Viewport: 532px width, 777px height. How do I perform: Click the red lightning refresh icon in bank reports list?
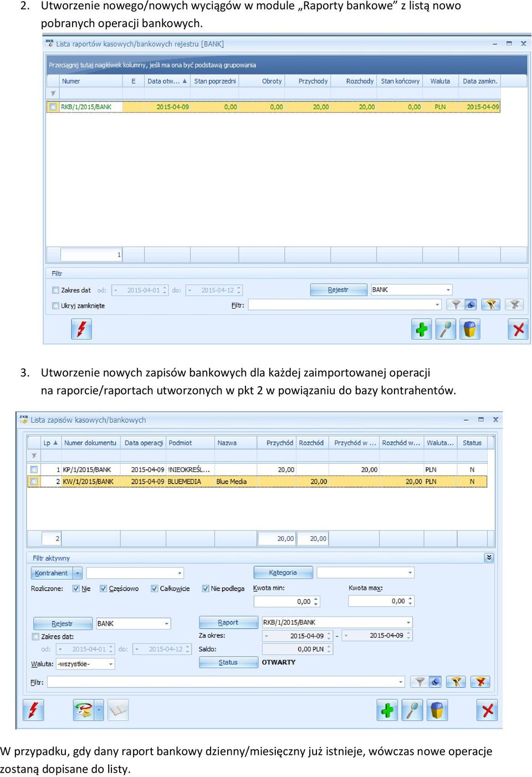click(81, 329)
